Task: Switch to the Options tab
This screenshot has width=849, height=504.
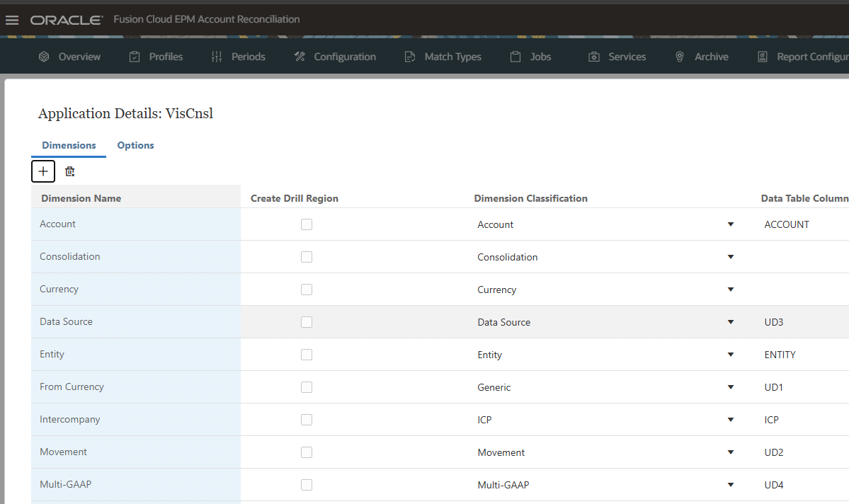Action: coord(135,146)
